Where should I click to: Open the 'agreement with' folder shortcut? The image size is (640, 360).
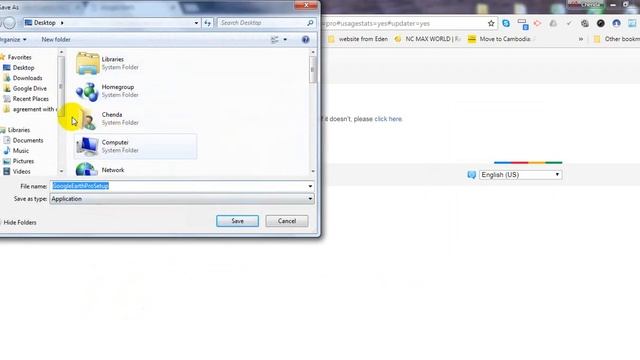[29, 109]
